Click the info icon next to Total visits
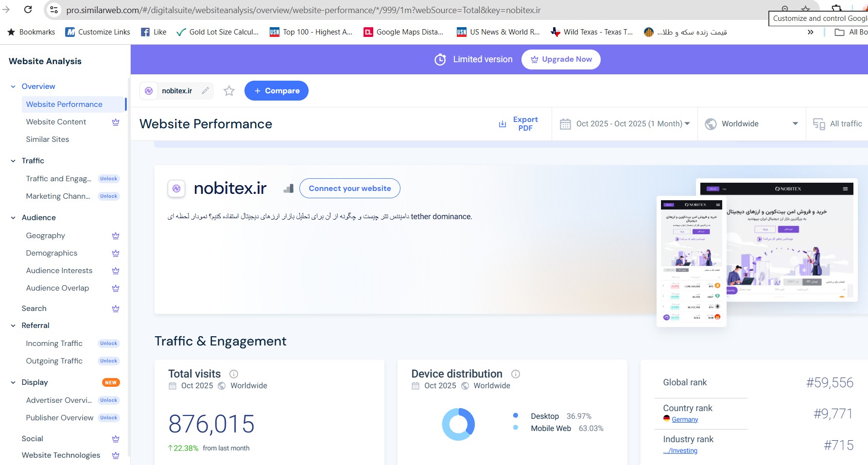This screenshot has width=868, height=465. point(234,374)
